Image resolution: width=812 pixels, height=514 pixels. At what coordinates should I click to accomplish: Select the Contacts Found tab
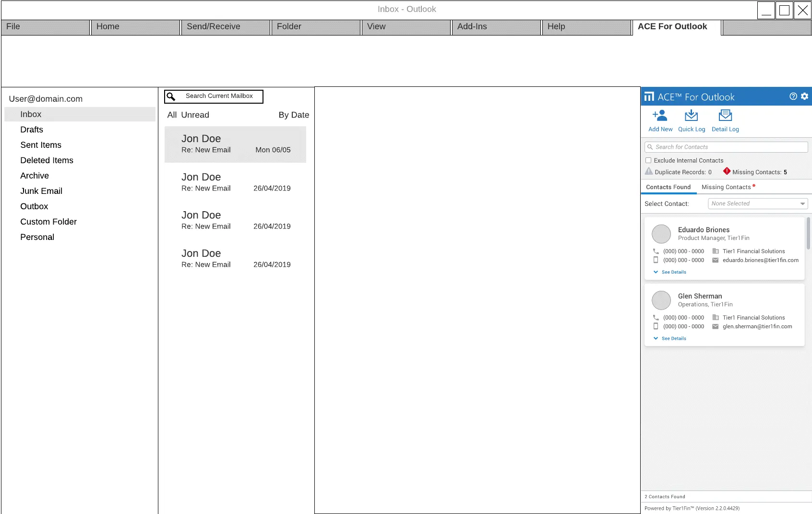coord(669,187)
